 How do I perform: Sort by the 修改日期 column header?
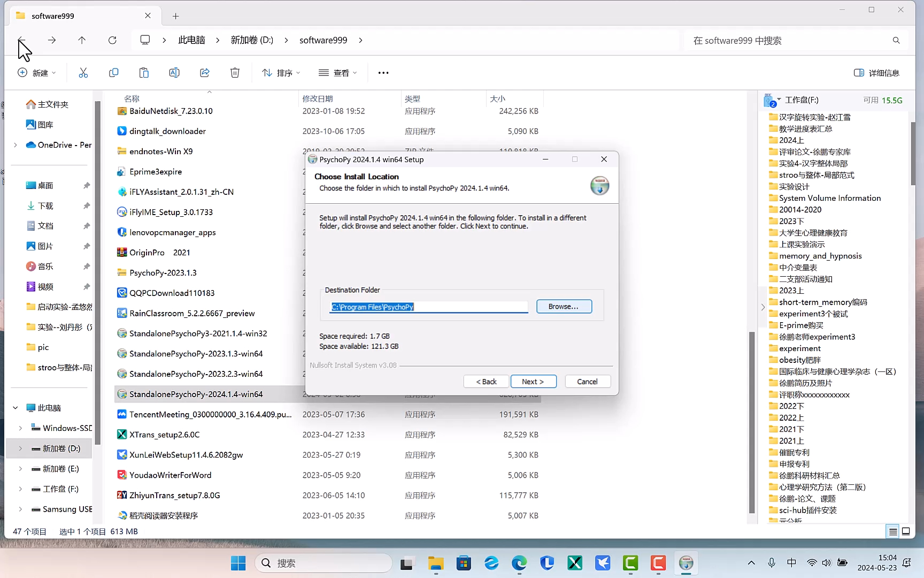coord(318,98)
